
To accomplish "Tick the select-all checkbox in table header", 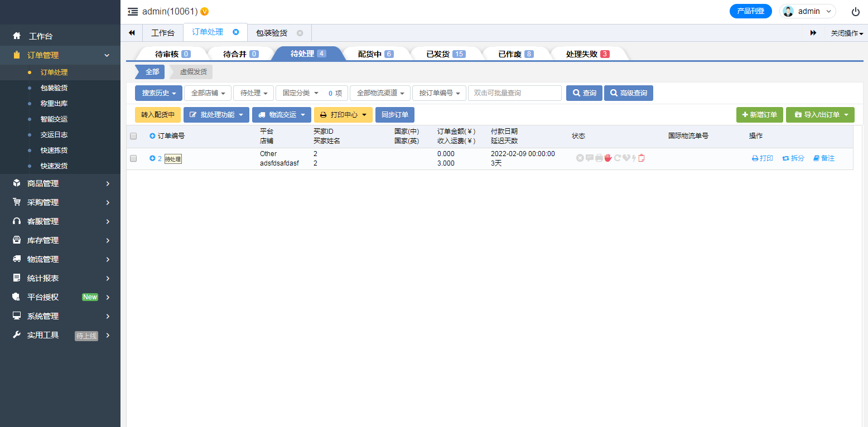I will click(x=133, y=136).
